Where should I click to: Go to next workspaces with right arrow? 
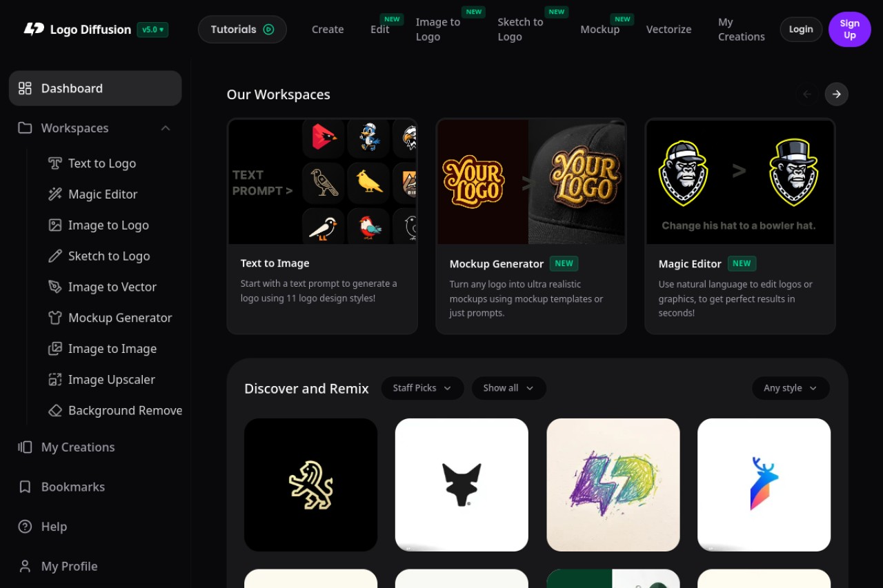click(x=836, y=94)
